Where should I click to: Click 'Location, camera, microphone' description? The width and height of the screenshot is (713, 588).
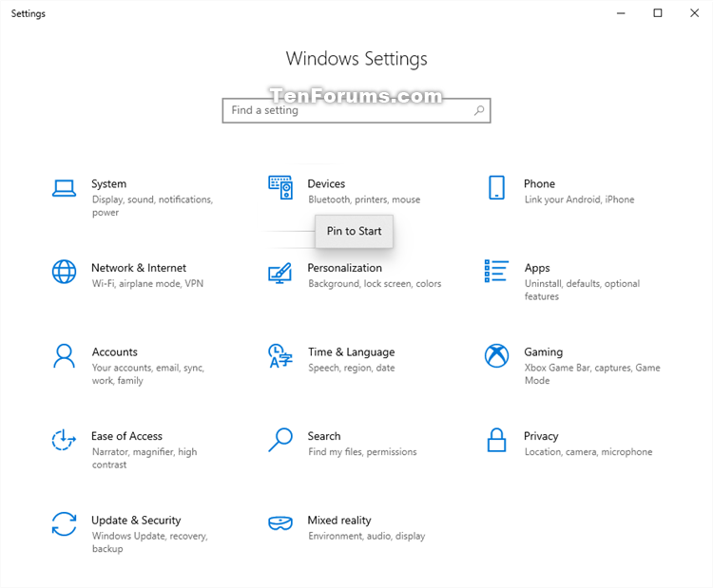[588, 452]
